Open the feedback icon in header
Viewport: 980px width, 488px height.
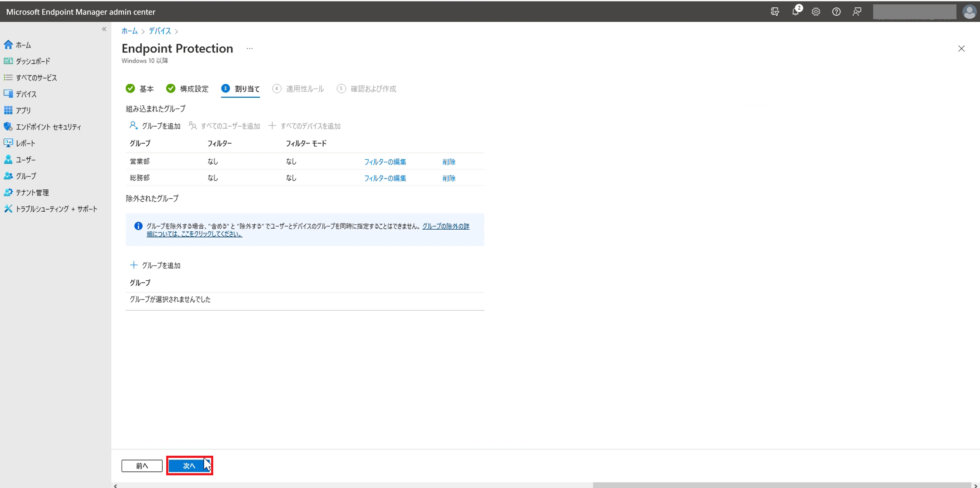[x=857, y=12]
